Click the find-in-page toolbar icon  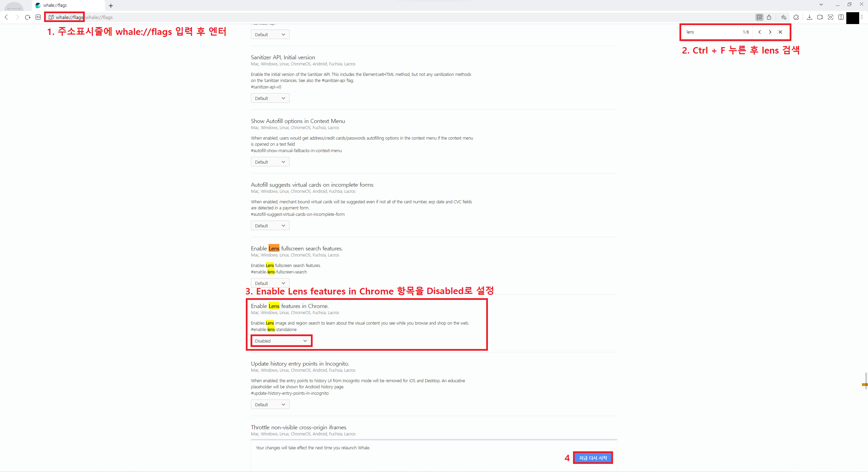pyautogui.click(x=759, y=17)
